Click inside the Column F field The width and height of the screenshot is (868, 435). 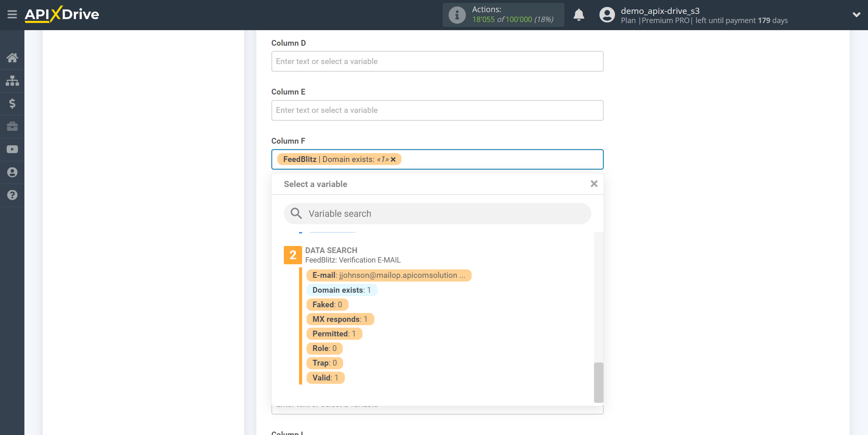(x=437, y=159)
